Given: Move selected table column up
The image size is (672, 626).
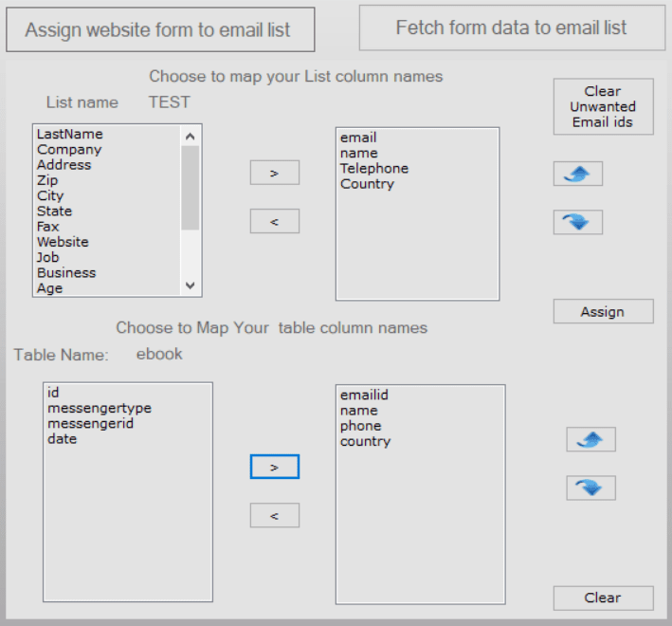Looking at the screenshot, I should pyautogui.click(x=591, y=439).
